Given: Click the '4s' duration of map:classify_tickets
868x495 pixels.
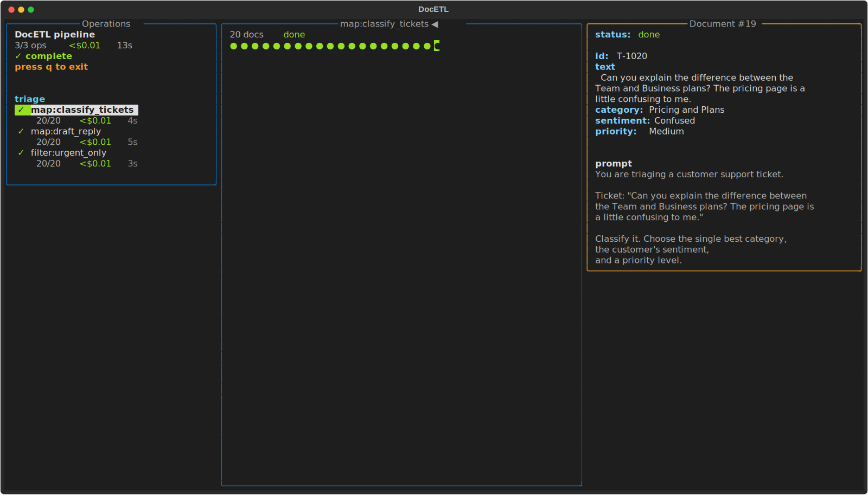Looking at the screenshot, I should [x=133, y=121].
